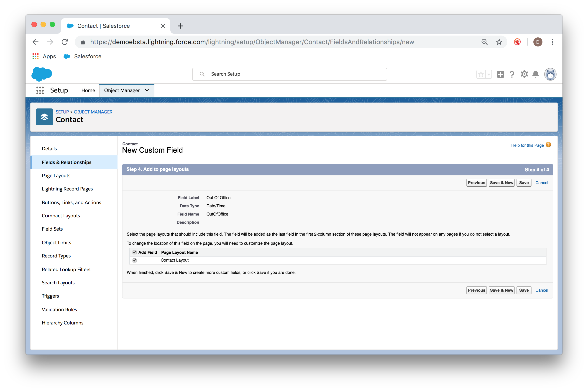Select Page Layouts in the sidebar
Image resolution: width=588 pixels, height=391 pixels.
pos(56,175)
